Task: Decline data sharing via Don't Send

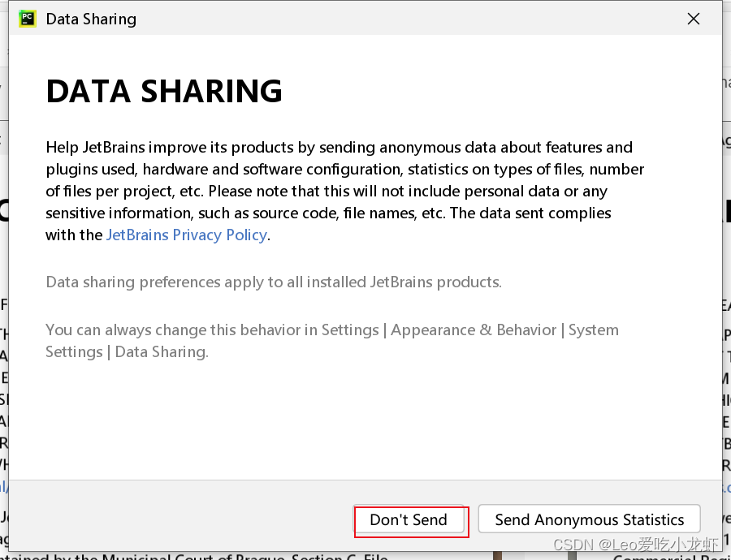Action: click(409, 519)
